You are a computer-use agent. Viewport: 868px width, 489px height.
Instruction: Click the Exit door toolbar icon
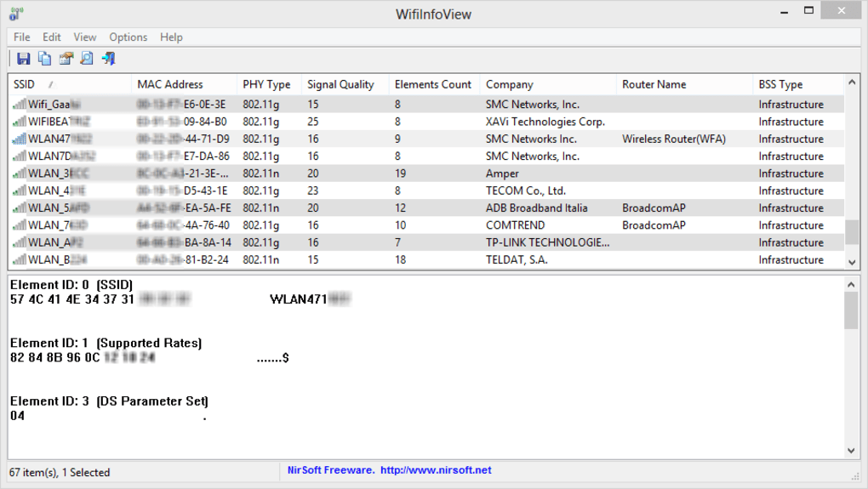(108, 59)
